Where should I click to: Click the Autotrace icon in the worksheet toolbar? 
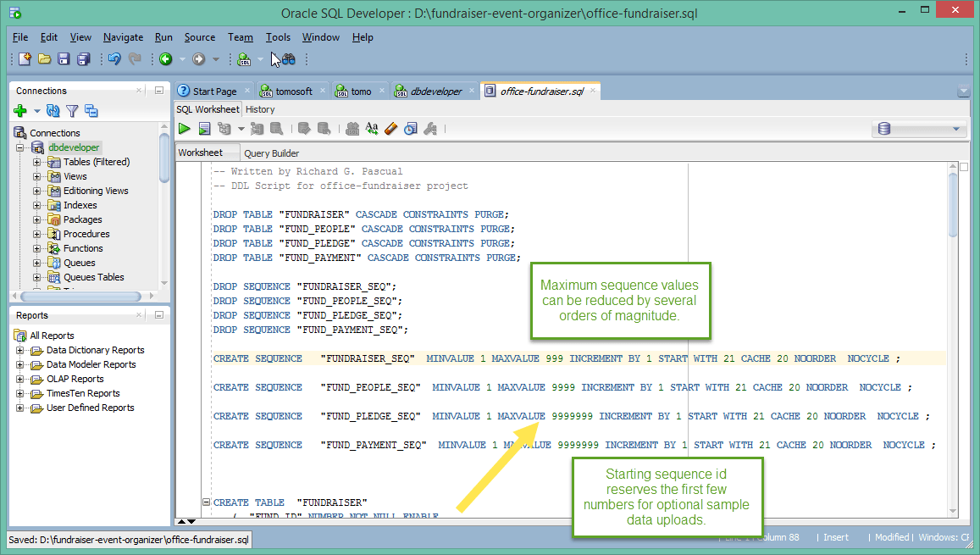[x=257, y=129]
